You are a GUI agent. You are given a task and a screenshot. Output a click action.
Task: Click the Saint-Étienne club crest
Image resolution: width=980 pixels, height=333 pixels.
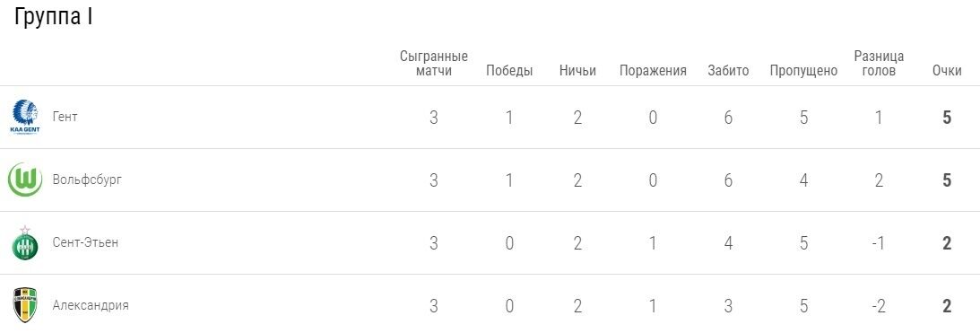[x=25, y=242]
